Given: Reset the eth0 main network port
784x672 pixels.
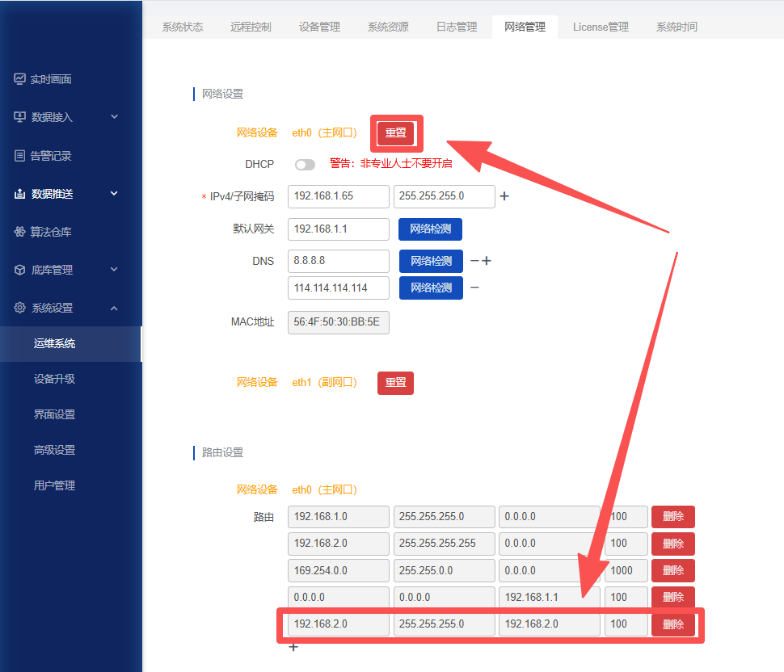Looking at the screenshot, I should coord(395,133).
